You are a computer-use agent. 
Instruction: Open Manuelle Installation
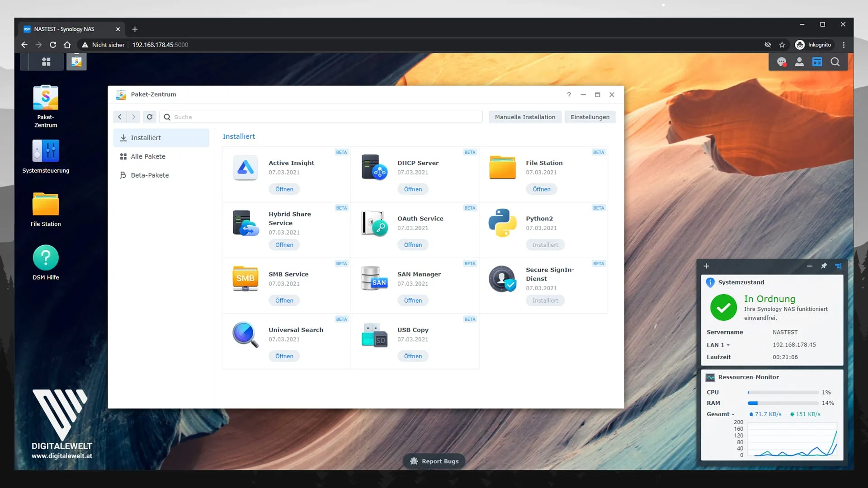(525, 117)
